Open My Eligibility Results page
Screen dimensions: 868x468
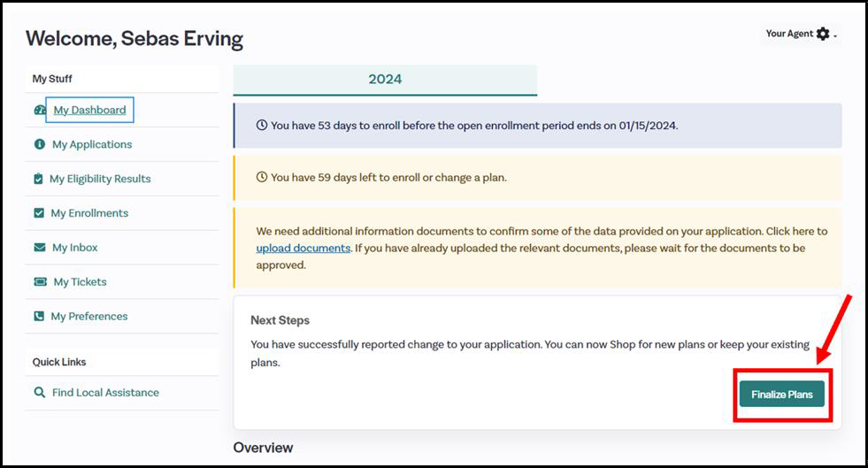[100, 179]
